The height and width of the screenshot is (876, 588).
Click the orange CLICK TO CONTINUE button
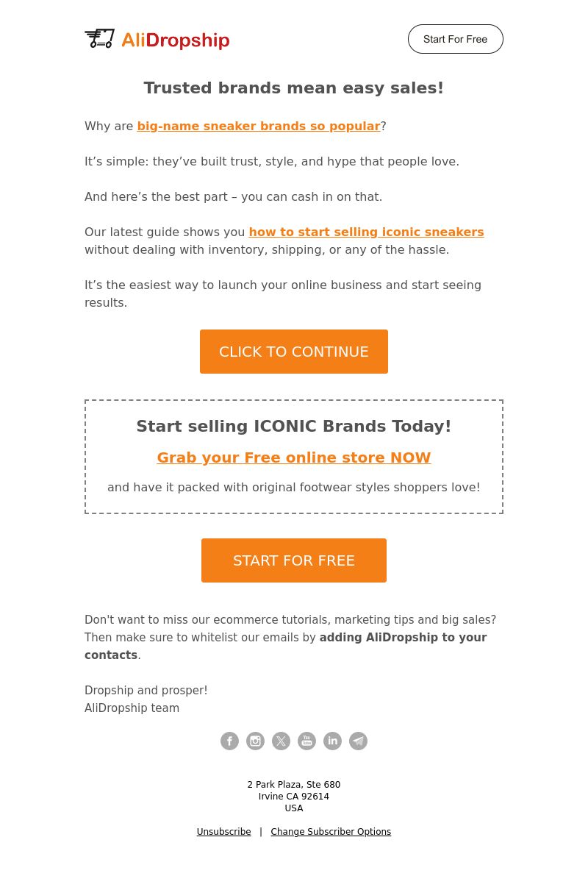294,352
